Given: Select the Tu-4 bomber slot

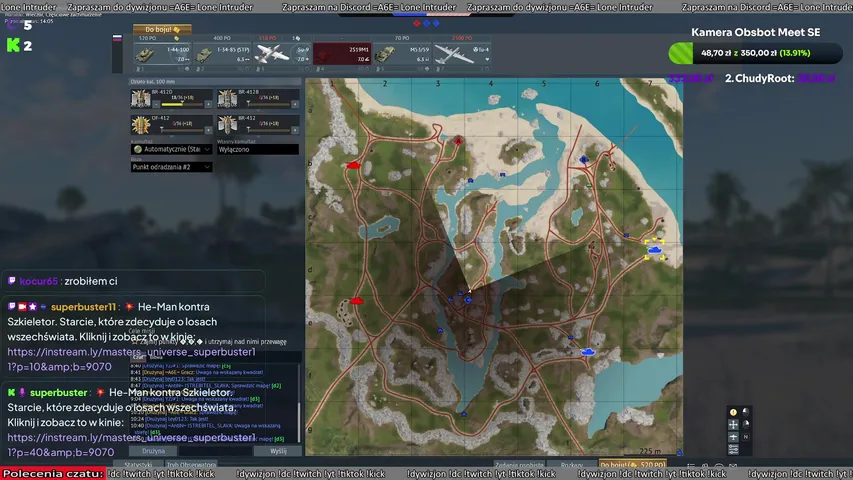Looking at the screenshot, I should [462, 53].
